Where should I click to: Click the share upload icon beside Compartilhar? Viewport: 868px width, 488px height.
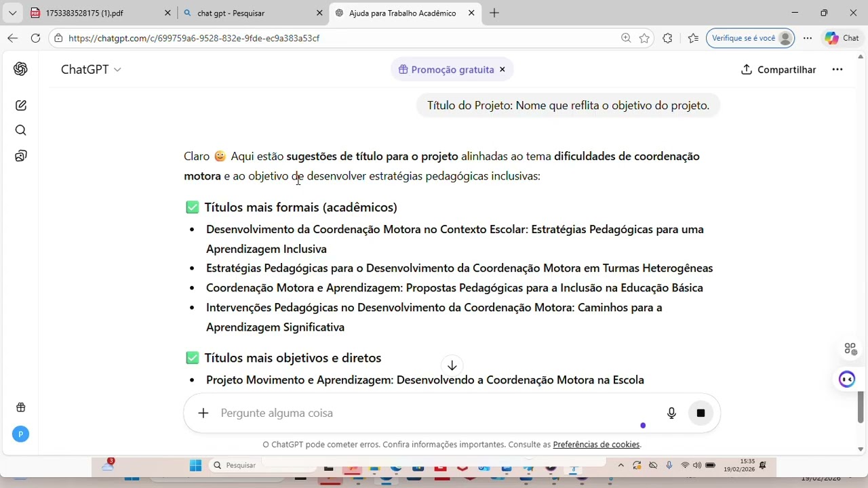(x=747, y=69)
